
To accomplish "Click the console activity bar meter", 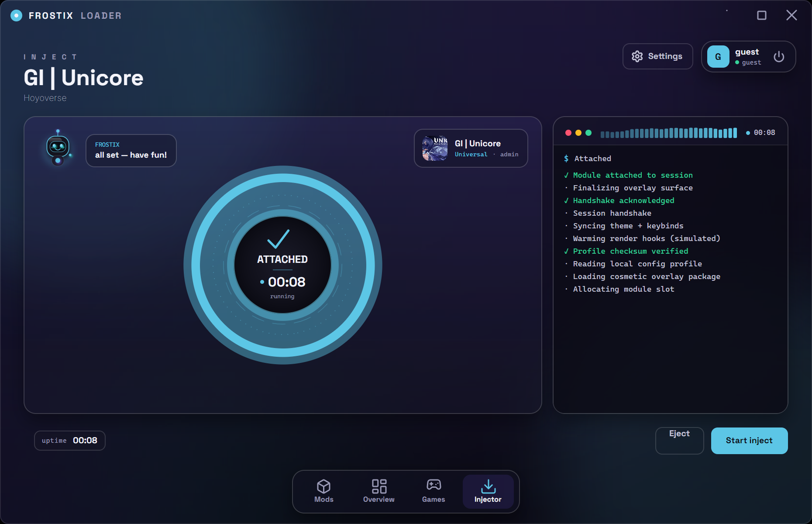I will [x=669, y=133].
